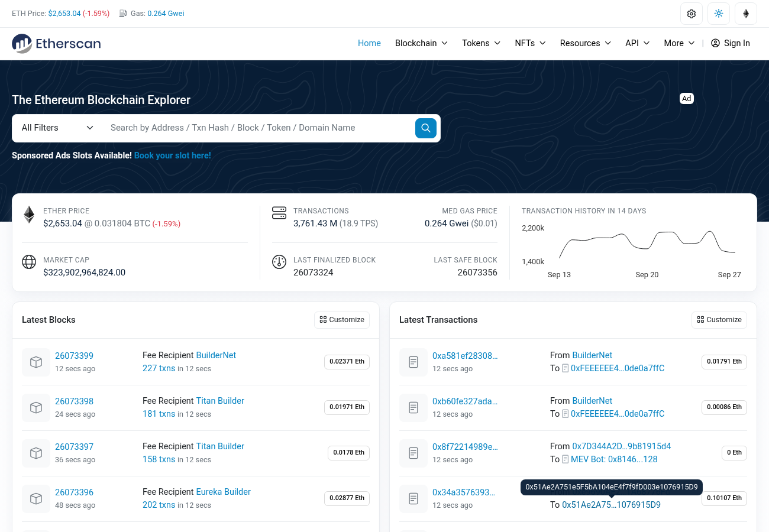Click contract icon beside MEV Bot: 0x8146...128
This screenshot has width=769, height=532.
coord(566,459)
